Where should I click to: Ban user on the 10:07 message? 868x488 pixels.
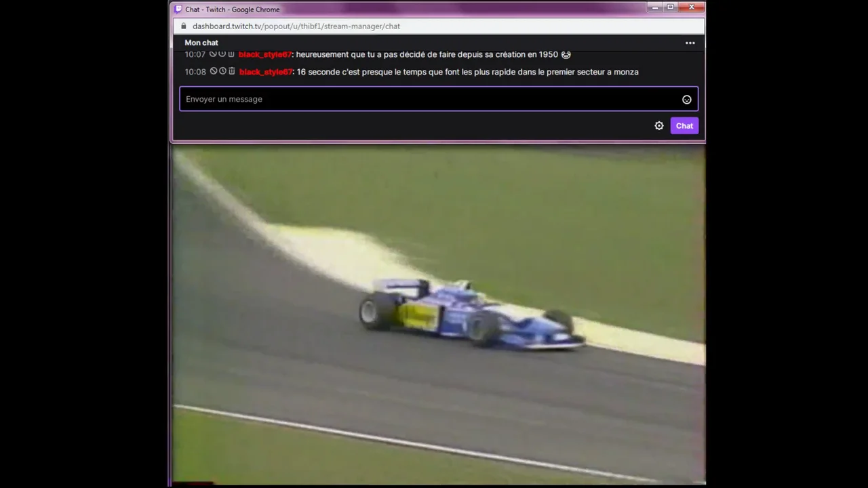tap(213, 54)
